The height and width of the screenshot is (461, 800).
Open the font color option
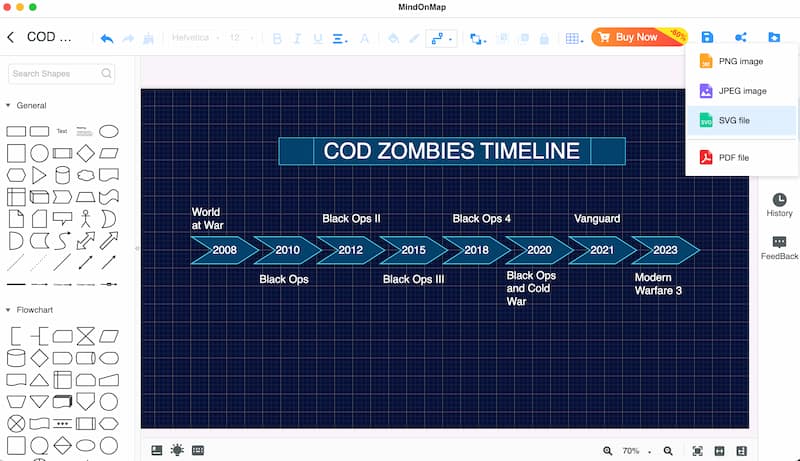(364, 38)
